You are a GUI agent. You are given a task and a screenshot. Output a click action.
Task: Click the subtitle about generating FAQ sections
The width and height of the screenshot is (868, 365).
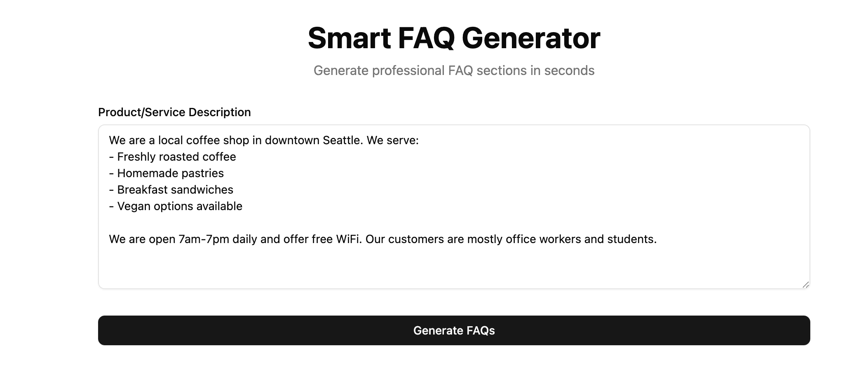pos(454,70)
